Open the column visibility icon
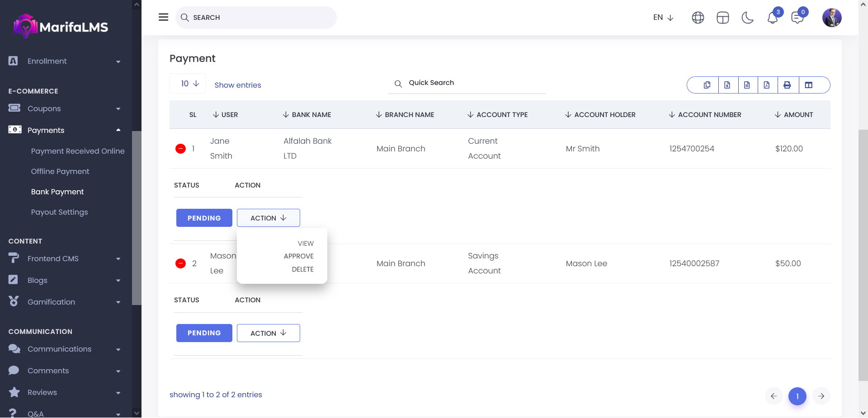This screenshot has height=418, width=868. (809, 85)
